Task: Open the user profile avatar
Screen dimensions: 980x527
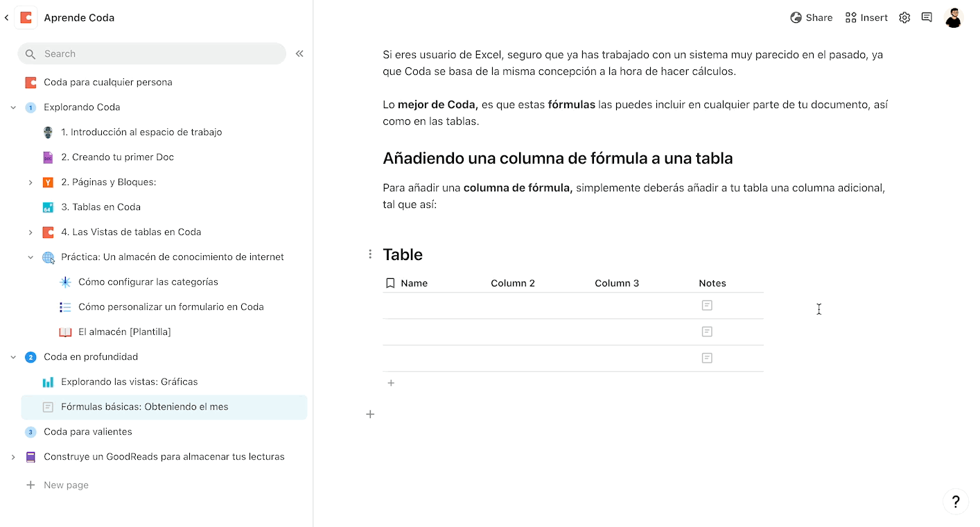Action: pos(954,17)
